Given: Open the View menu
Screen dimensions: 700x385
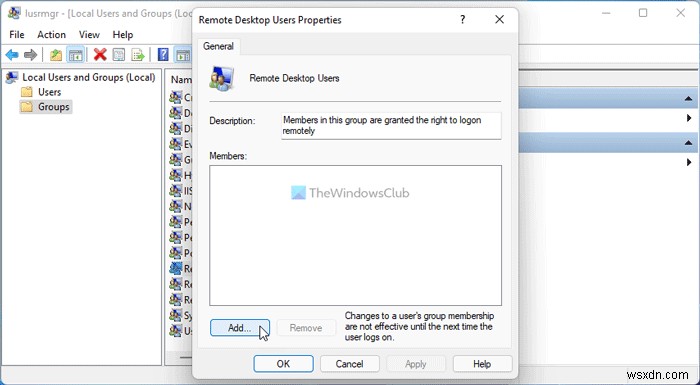Looking at the screenshot, I should (x=89, y=34).
